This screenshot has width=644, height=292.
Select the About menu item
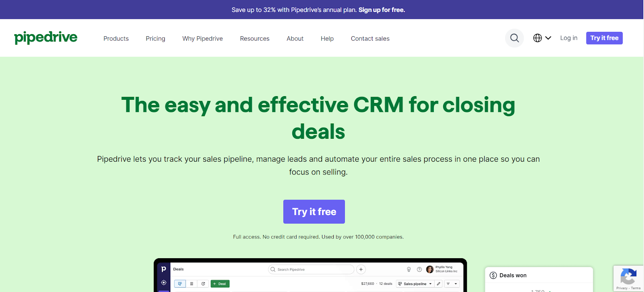coord(295,39)
